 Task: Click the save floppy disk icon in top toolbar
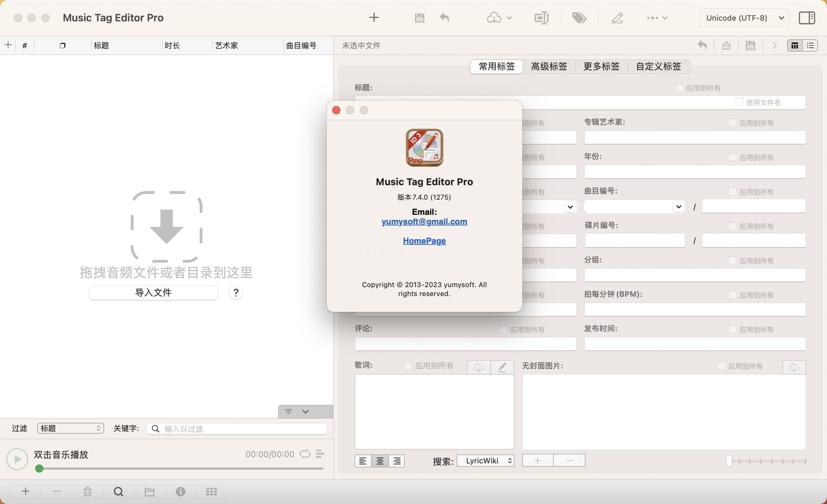click(420, 18)
